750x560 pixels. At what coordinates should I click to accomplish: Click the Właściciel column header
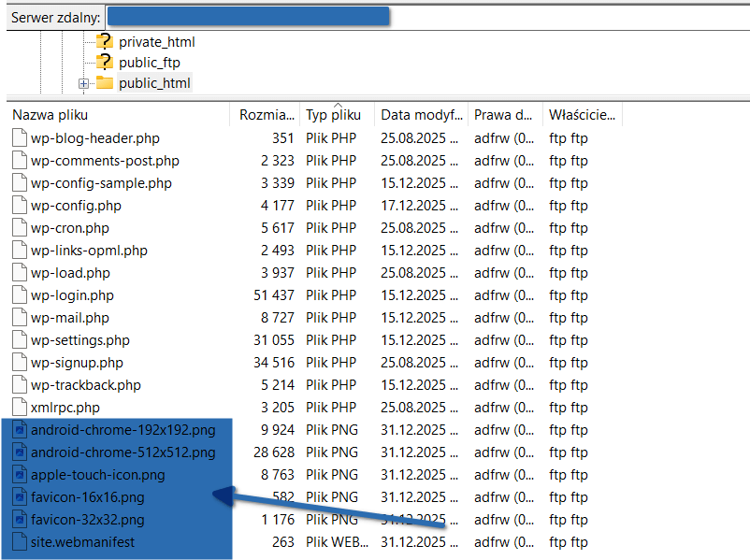tap(582, 115)
